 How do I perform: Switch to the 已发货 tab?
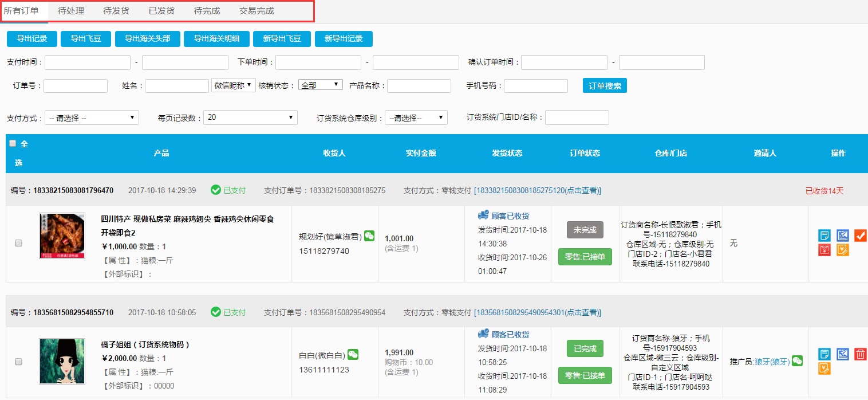[x=161, y=11]
